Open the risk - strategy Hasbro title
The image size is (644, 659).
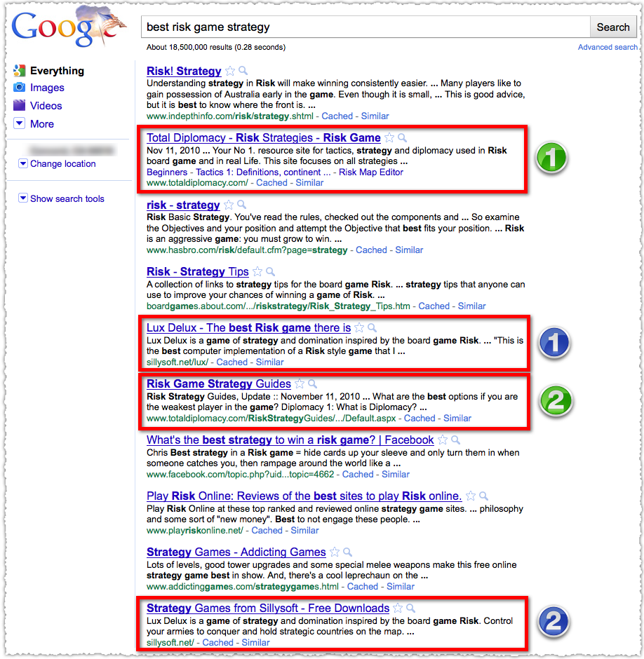point(183,205)
